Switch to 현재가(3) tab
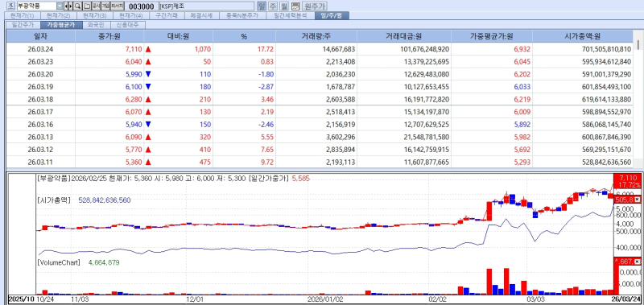 pyautogui.click(x=94, y=15)
